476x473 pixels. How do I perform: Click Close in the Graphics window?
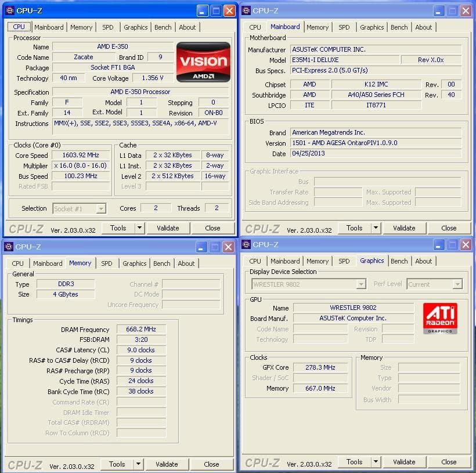[x=449, y=461]
